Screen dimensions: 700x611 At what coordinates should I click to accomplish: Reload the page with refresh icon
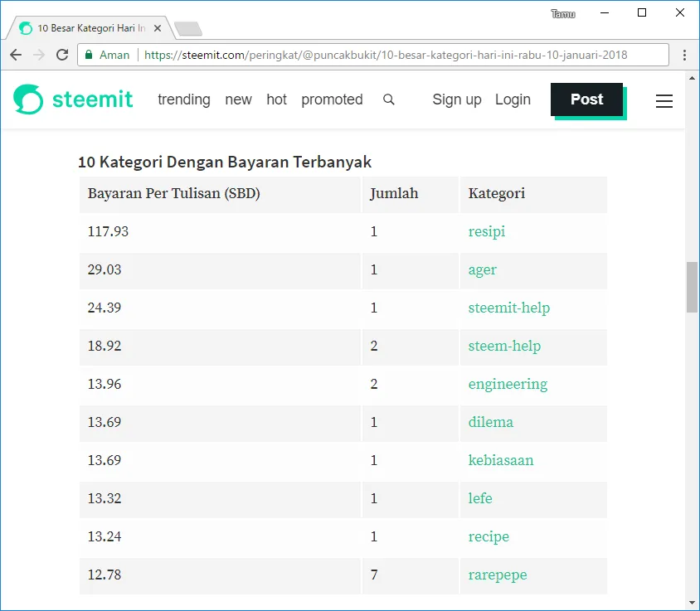(62, 55)
